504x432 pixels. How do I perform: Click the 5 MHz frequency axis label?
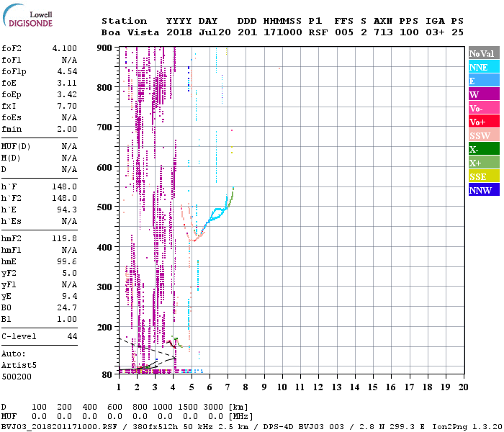(x=192, y=387)
